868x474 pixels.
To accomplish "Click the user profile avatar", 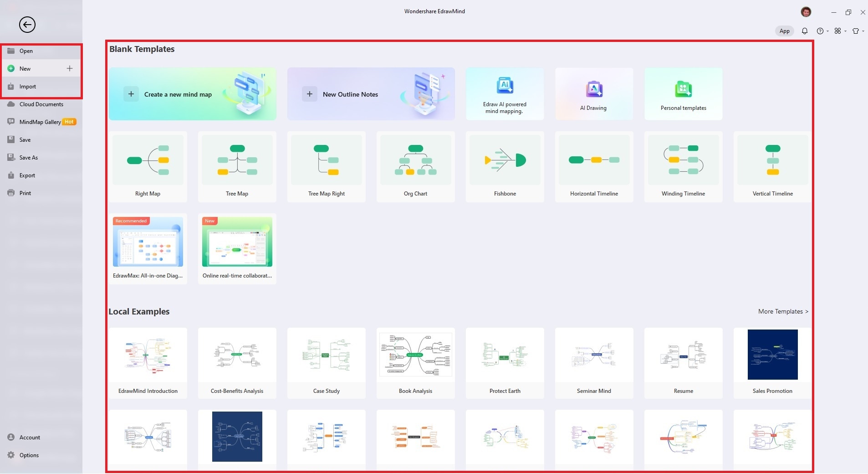I will [x=806, y=12].
